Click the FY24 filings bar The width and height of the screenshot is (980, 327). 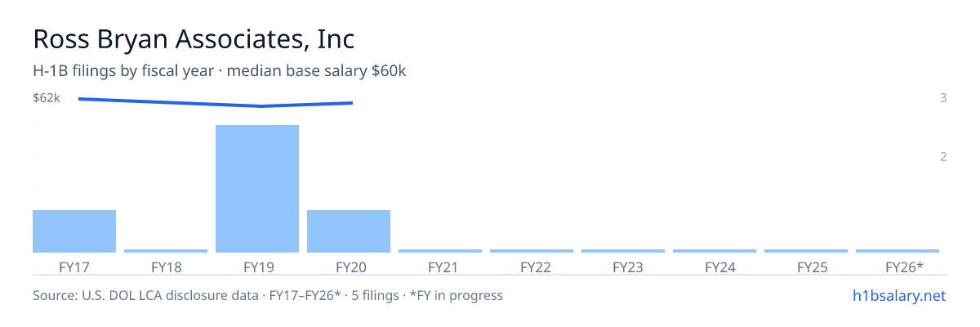coord(715,251)
